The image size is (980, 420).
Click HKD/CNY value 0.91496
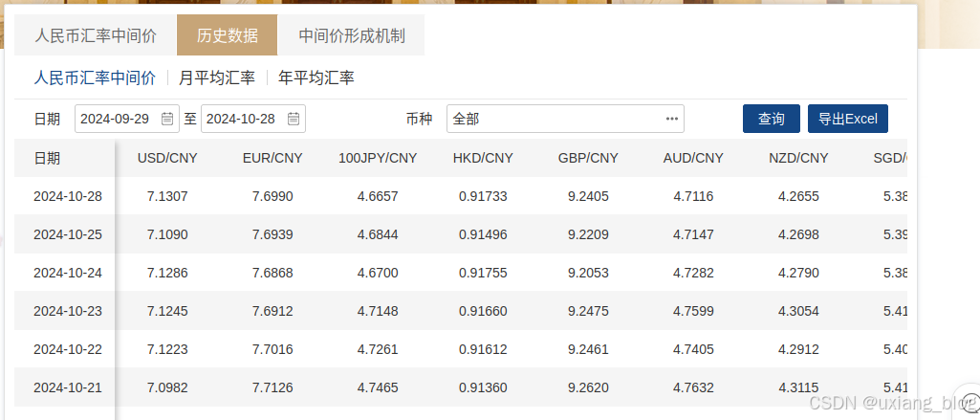[x=483, y=234]
